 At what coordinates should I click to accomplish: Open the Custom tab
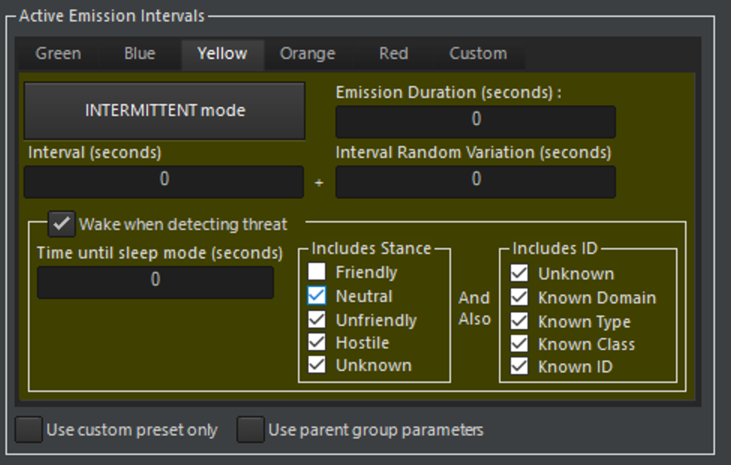click(x=477, y=54)
